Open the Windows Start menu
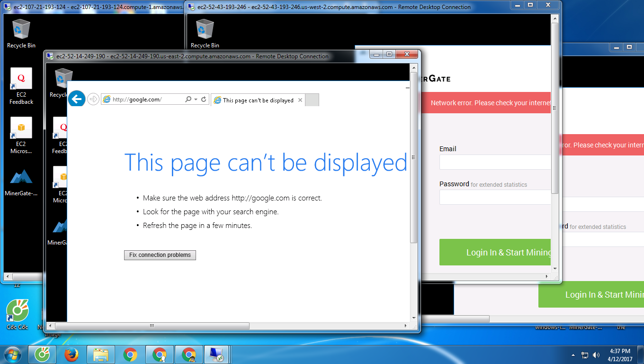Screen dimensions: 644x364 pos(13,355)
